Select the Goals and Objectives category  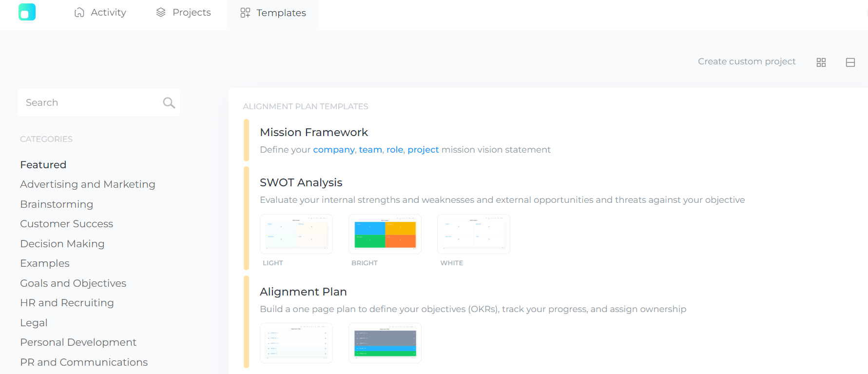pyautogui.click(x=73, y=283)
